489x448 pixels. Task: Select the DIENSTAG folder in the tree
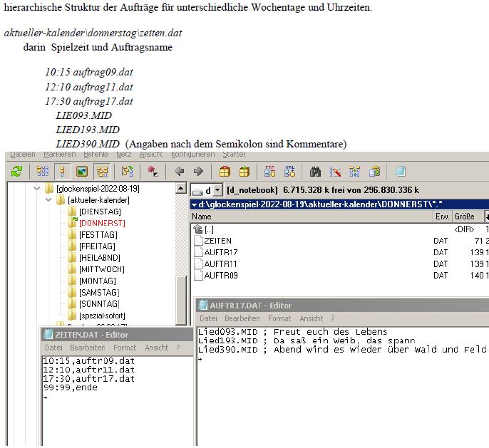click(x=100, y=212)
